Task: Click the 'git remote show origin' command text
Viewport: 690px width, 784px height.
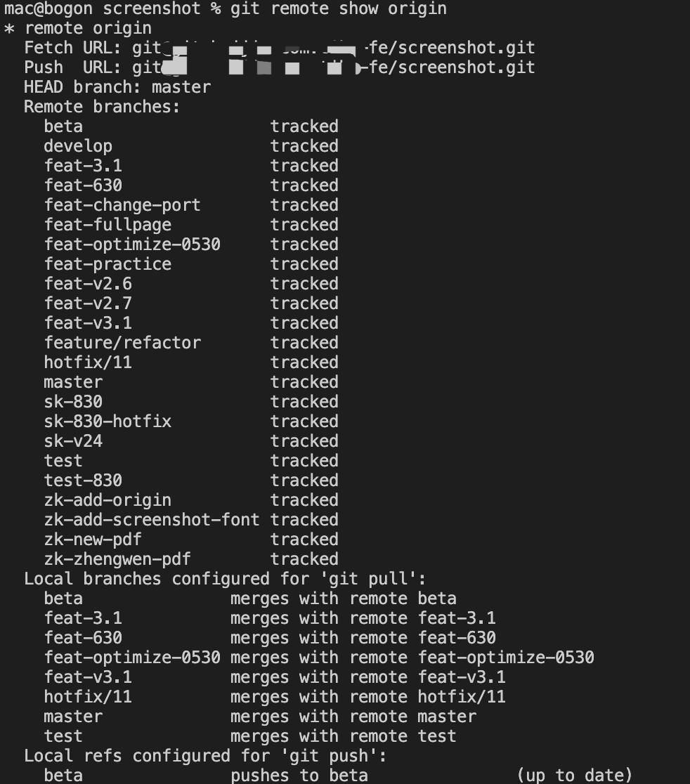Action: [338, 8]
